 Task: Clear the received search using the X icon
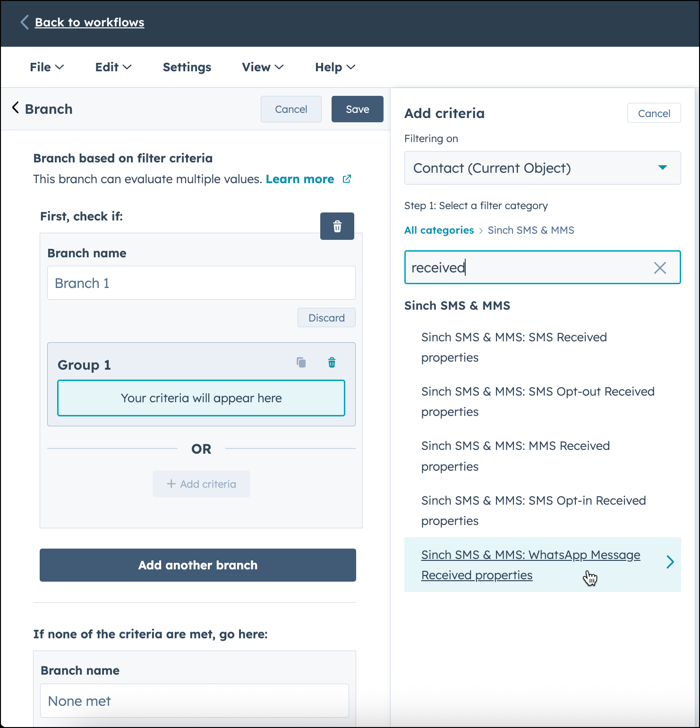pyautogui.click(x=660, y=268)
